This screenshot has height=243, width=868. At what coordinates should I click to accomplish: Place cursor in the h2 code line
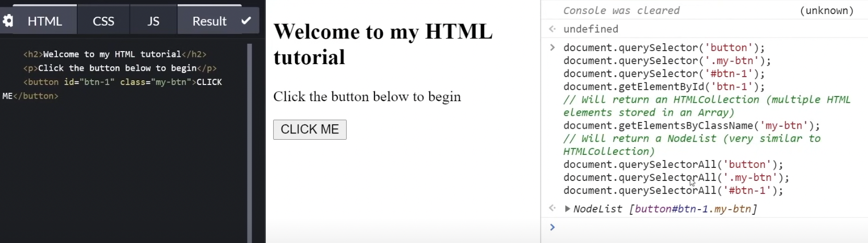click(115, 54)
